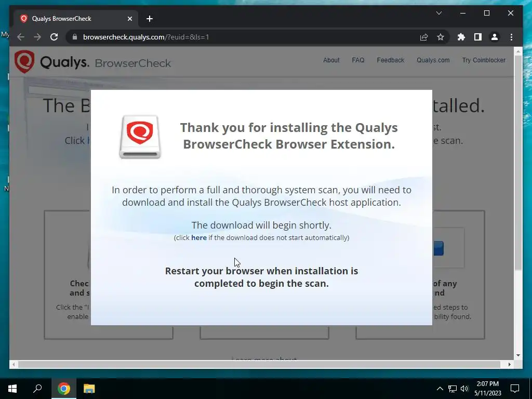
Task: Click the horizontal page scrollbar
Action: click(x=259, y=364)
